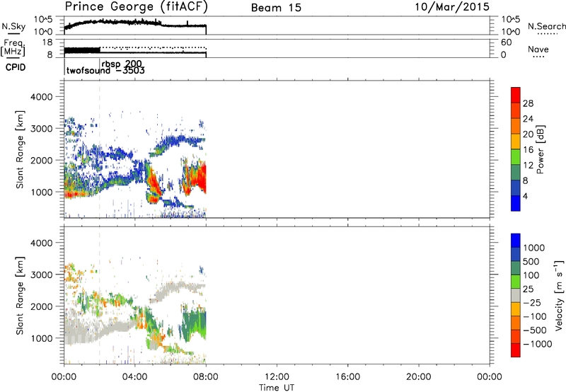
Task: Click the '2000' tick on velocity panel
Action: coord(41,306)
